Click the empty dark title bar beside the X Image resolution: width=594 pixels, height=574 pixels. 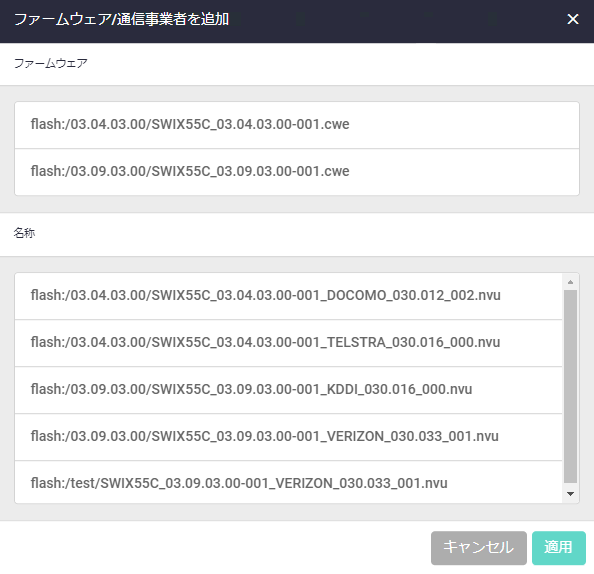(398, 19)
